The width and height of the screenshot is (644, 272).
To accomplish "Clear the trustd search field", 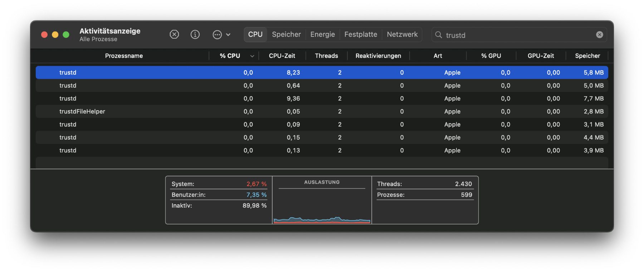I will click(x=599, y=35).
